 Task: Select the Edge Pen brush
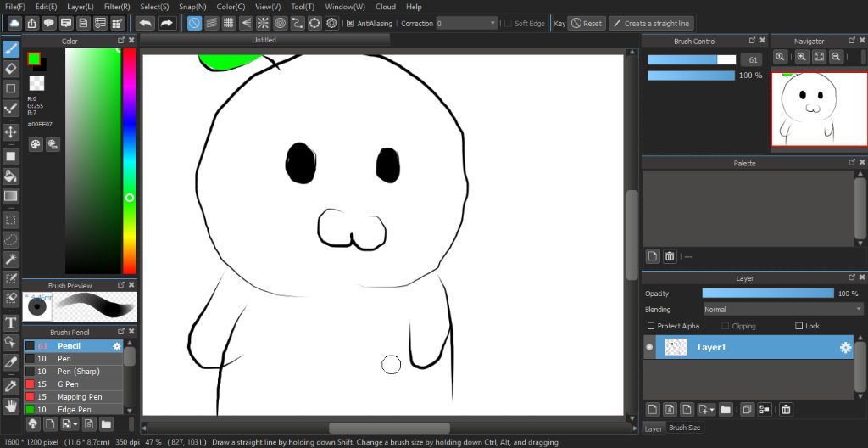pyautogui.click(x=73, y=409)
